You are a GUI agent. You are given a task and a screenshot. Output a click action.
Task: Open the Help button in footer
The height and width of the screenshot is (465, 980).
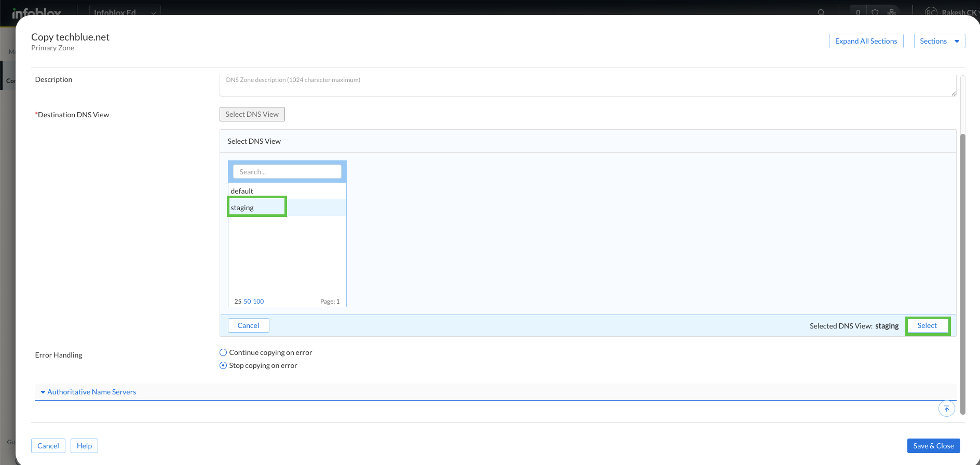point(84,446)
